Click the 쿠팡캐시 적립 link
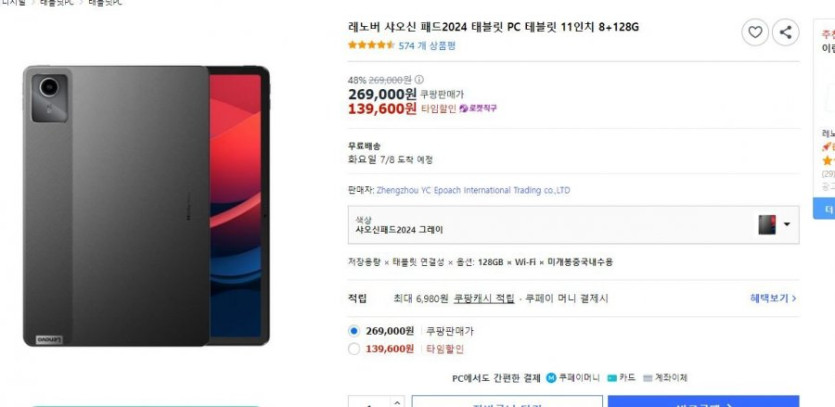The width and height of the screenshot is (835, 407). pyautogui.click(x=484, y=298)
